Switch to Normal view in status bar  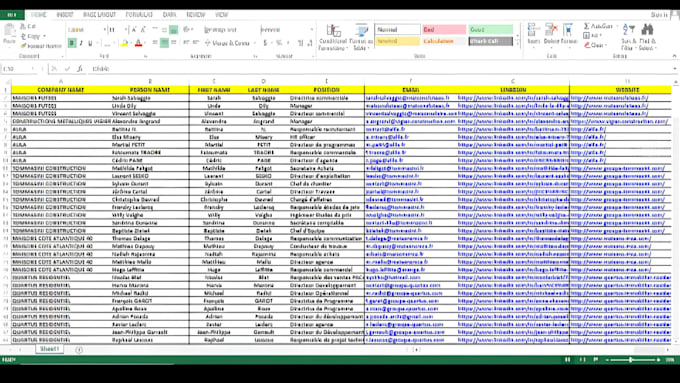568,360
